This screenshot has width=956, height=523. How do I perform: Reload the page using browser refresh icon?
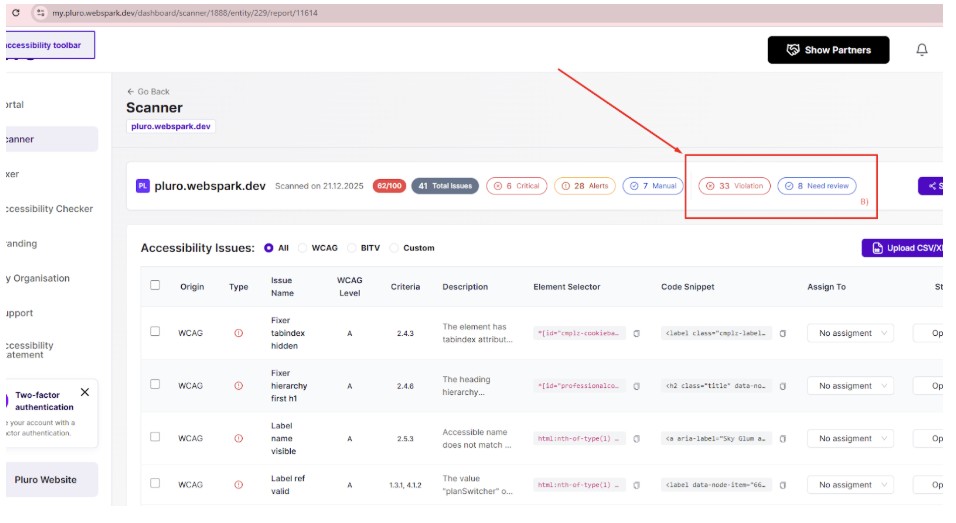15,13
